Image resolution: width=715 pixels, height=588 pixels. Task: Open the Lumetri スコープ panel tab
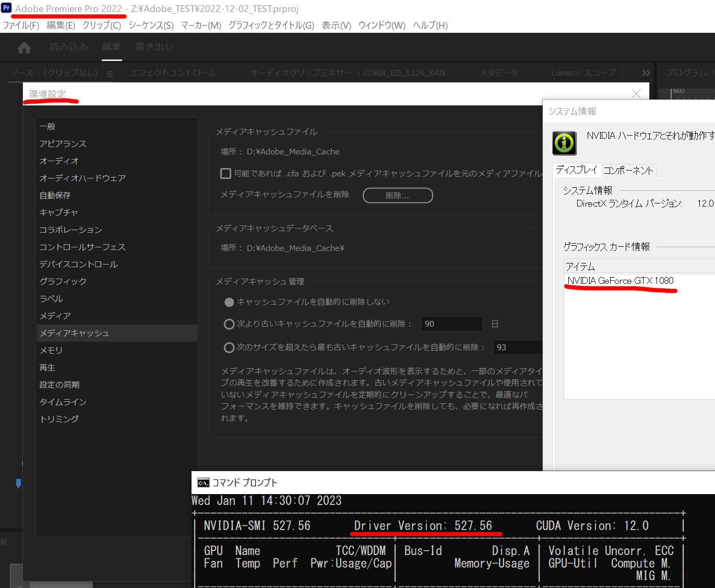(x=582, y=73)
